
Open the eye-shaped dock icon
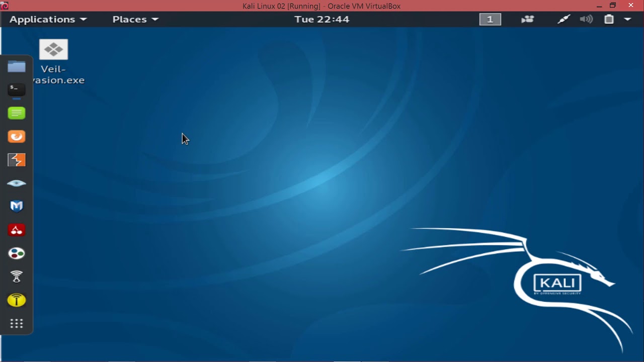[x=17, y=183]
